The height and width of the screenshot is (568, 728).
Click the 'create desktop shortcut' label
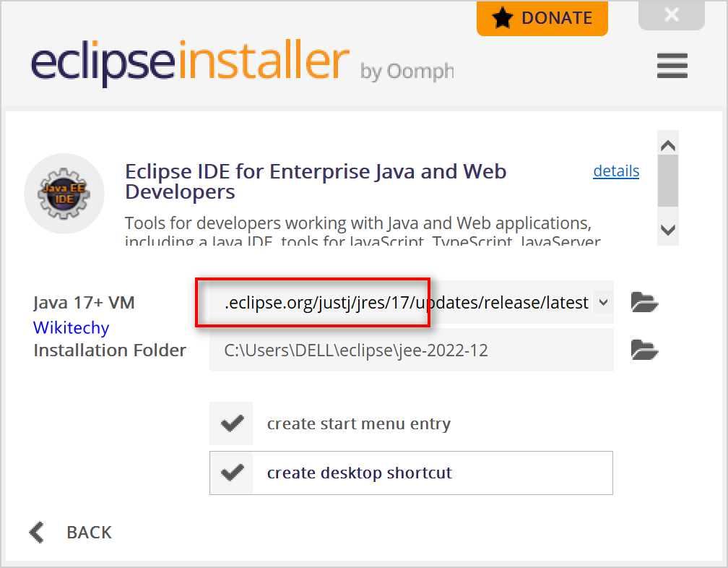coord(359,473)
